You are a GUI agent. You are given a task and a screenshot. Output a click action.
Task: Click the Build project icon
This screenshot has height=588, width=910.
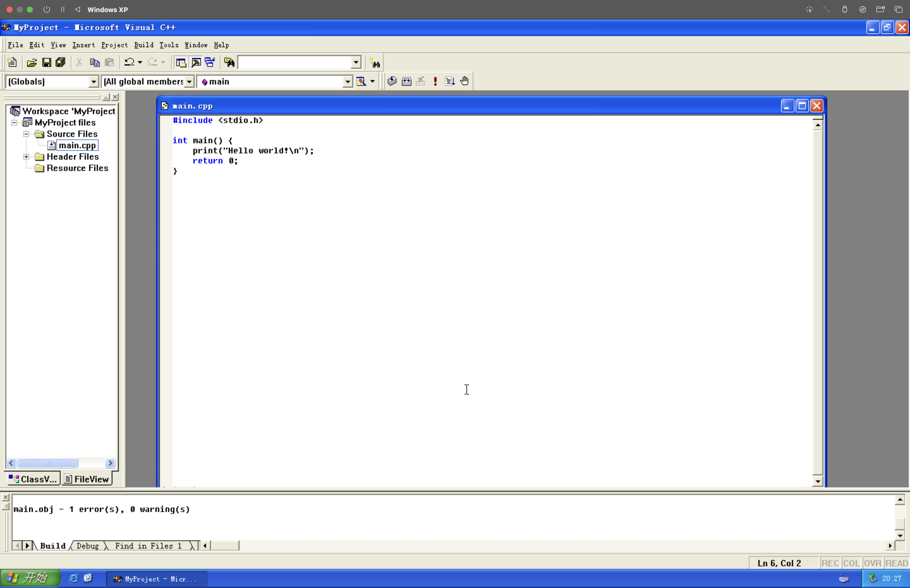pos(406,81)
